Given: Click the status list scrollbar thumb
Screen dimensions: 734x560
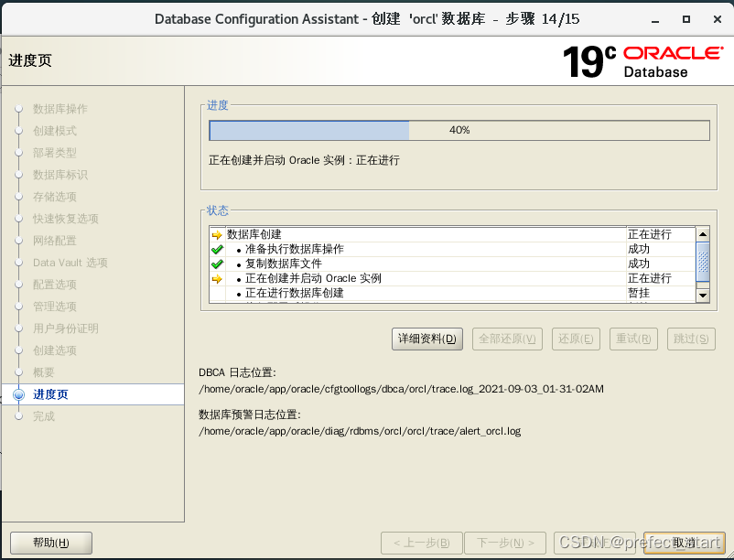Looking at the screenshot, I should tap(703, 262).
